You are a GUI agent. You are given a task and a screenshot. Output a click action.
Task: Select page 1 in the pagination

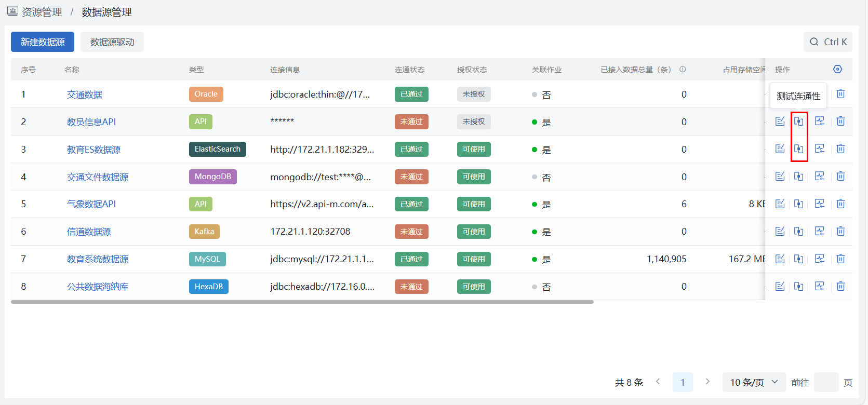coord(683,382)
